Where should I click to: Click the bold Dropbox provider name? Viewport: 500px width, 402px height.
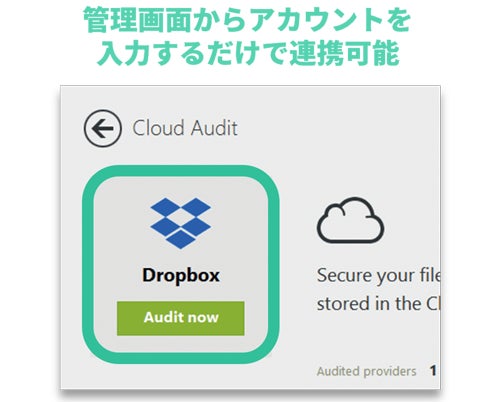click(181, 275)
